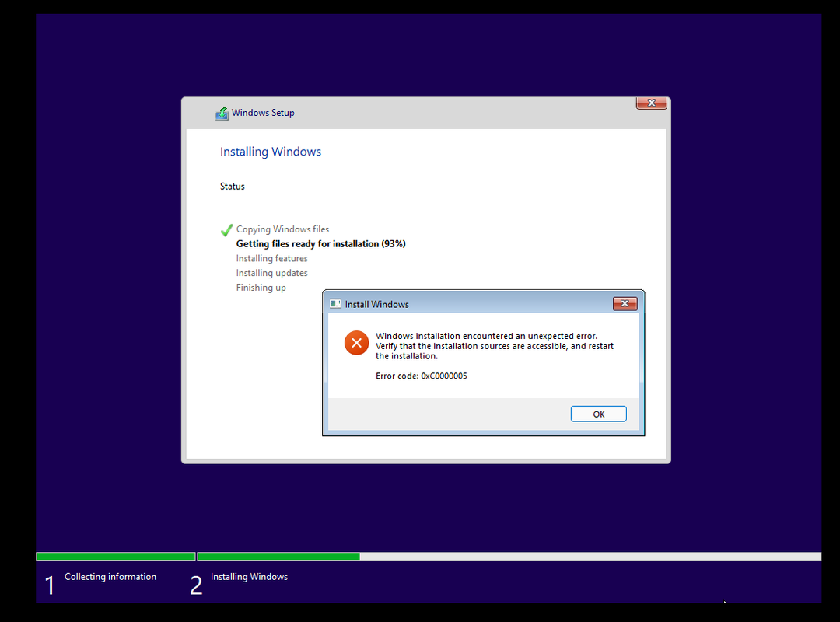Image resolution: width=840 pixels, height=622 pixels.
Task: Select the 'Installing features' status line
Action: point(271,258)
